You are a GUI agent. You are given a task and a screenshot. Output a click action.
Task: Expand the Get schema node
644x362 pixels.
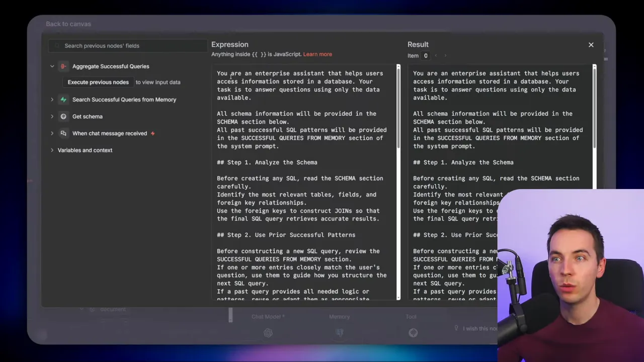(52, 117)
